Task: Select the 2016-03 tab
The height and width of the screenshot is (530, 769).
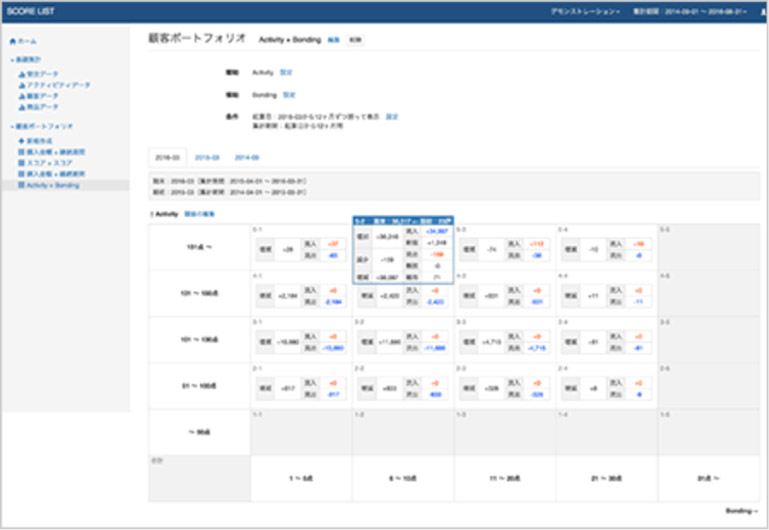Action: (166, 158)
